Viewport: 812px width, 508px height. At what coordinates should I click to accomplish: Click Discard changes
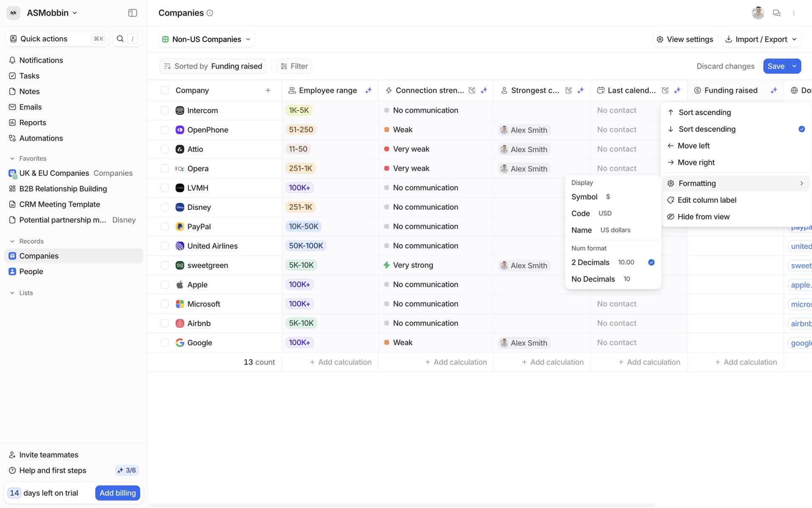pos(725,66)
